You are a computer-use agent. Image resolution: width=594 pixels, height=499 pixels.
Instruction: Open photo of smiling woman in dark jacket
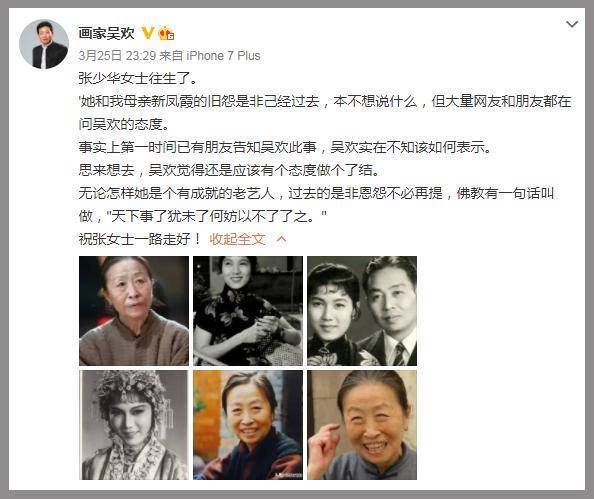pyautogui.click(x=248, y=425)
